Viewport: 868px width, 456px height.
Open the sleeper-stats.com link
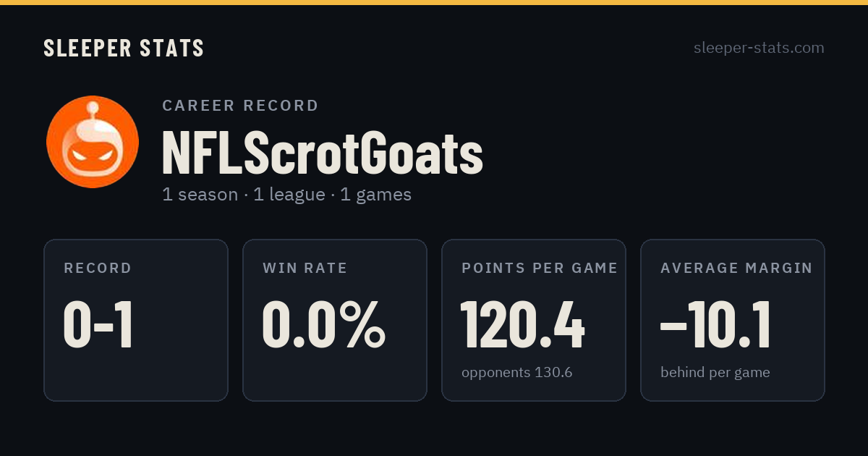[x=759, y=48]
